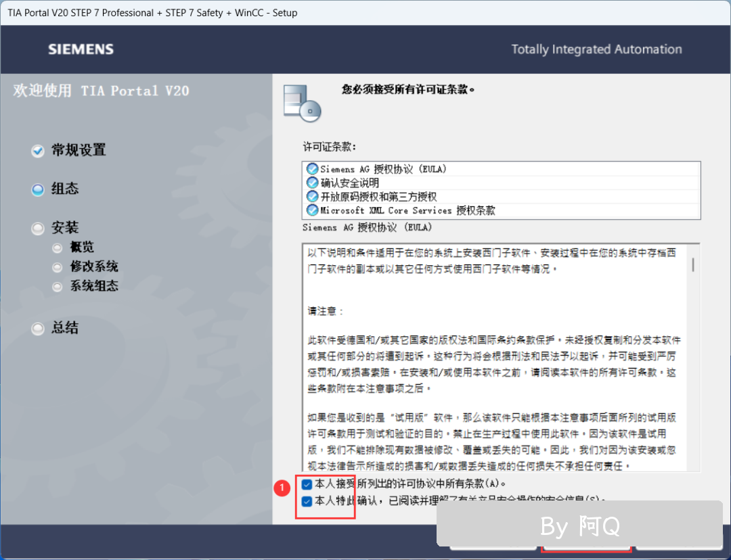
Task: Select the 安装 step in the sidebar
Action: click(x=65, y=228)
